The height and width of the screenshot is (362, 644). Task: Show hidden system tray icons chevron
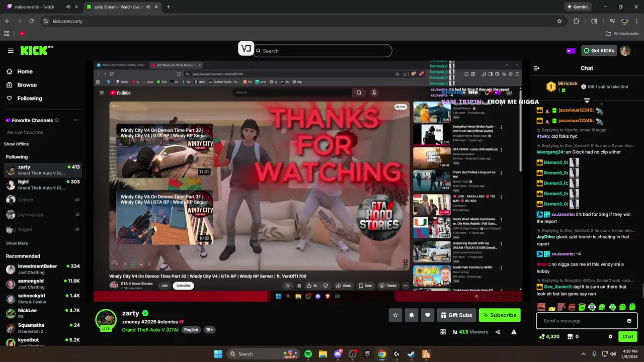(x=583, y=354)
